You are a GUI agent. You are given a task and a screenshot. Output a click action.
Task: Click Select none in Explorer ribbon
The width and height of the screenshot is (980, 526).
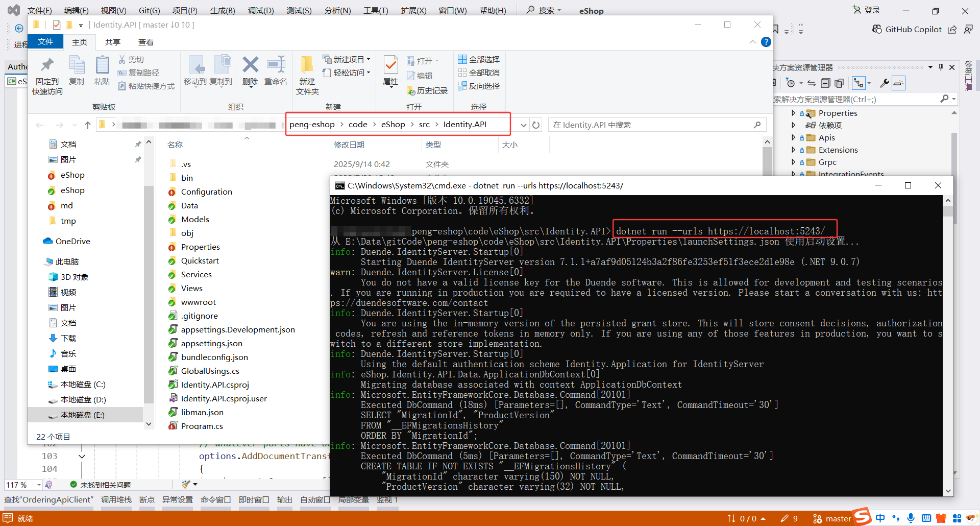coord(479,73)
